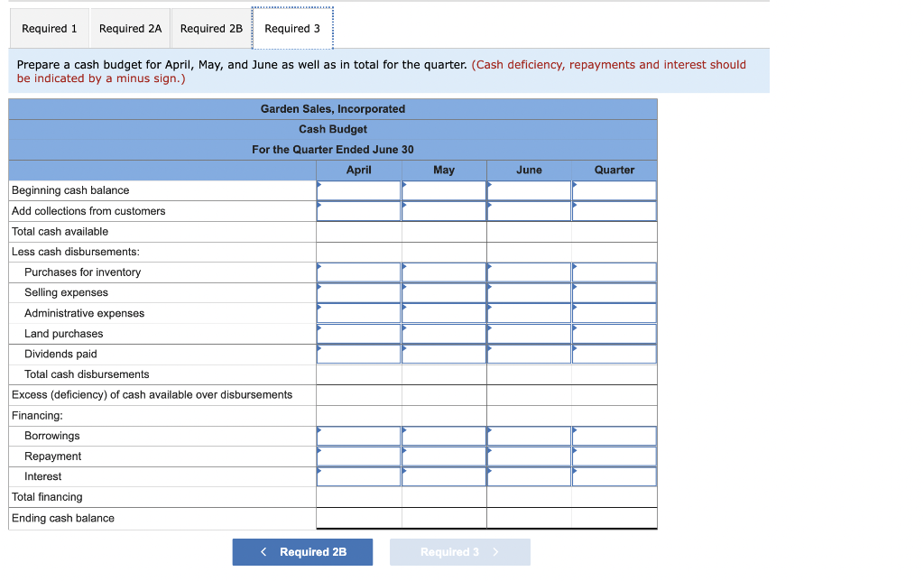This screenshot has height=581, width=924.
Task: Click June Selling expenses cell
Action: 529,293
